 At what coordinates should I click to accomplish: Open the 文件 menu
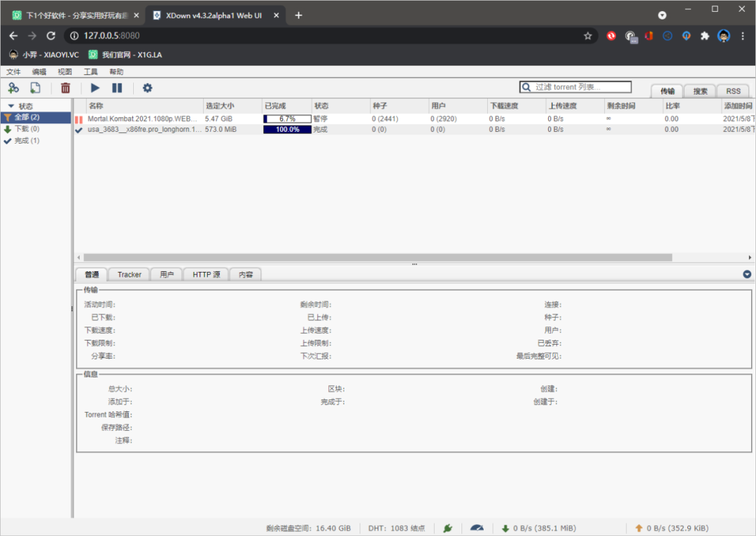(x=13, y=71)
